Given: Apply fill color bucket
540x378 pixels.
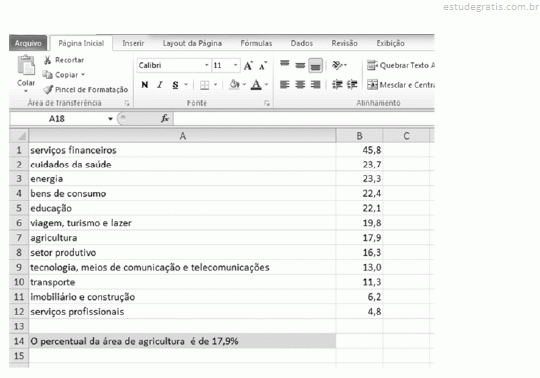Looking at the screenshot, I should [x=234, y=84].
